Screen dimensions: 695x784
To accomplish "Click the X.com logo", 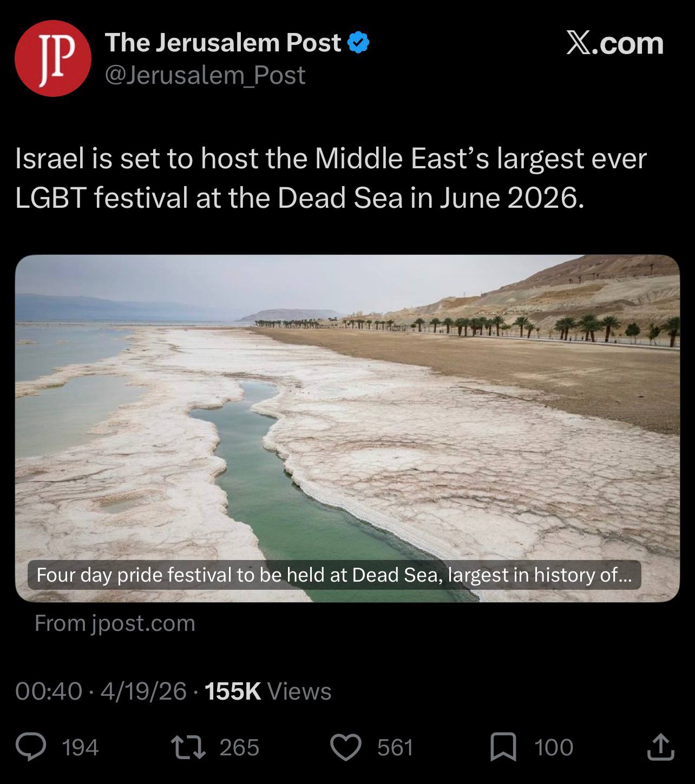I will click(x=615, y=43).
